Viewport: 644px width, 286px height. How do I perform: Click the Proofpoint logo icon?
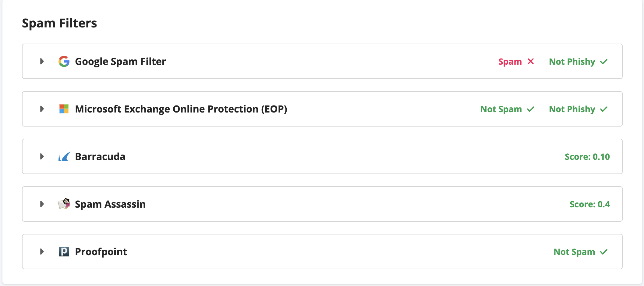click(64, 252)
